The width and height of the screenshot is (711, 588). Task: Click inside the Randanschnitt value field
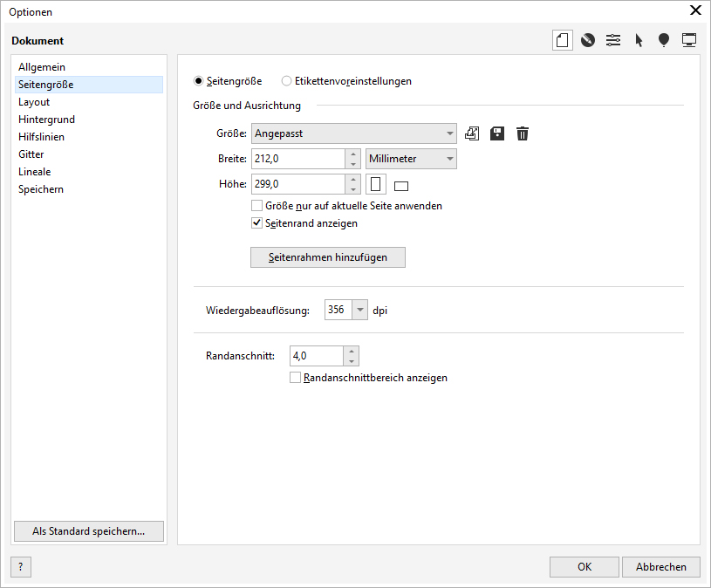point(316,356)
